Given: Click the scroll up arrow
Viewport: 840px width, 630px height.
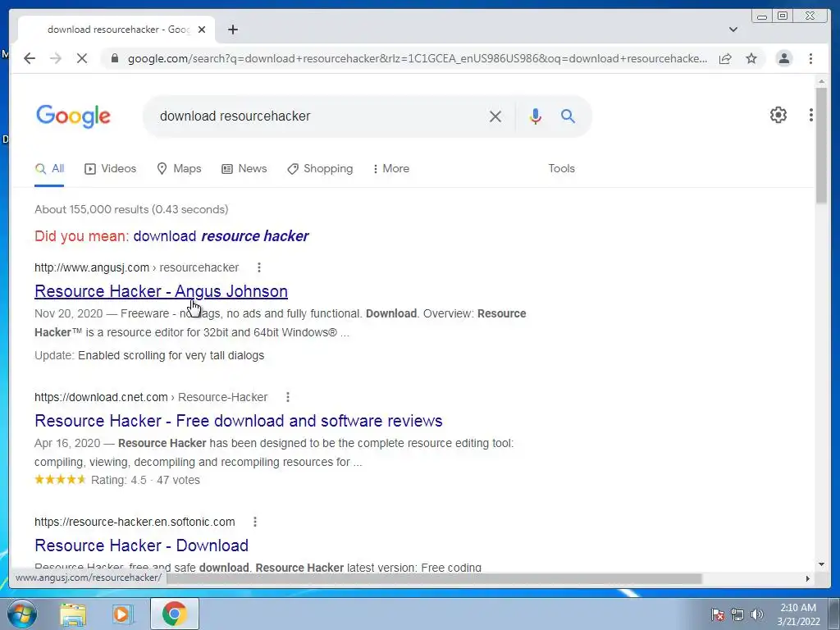Looking at the screenshot, I should click(x=821, y=82).
